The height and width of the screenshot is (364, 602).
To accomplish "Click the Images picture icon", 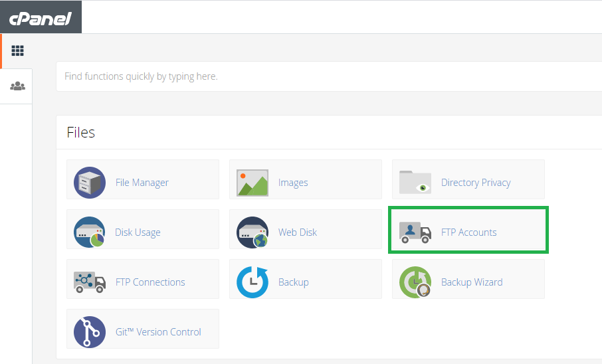I will (252, 183).
